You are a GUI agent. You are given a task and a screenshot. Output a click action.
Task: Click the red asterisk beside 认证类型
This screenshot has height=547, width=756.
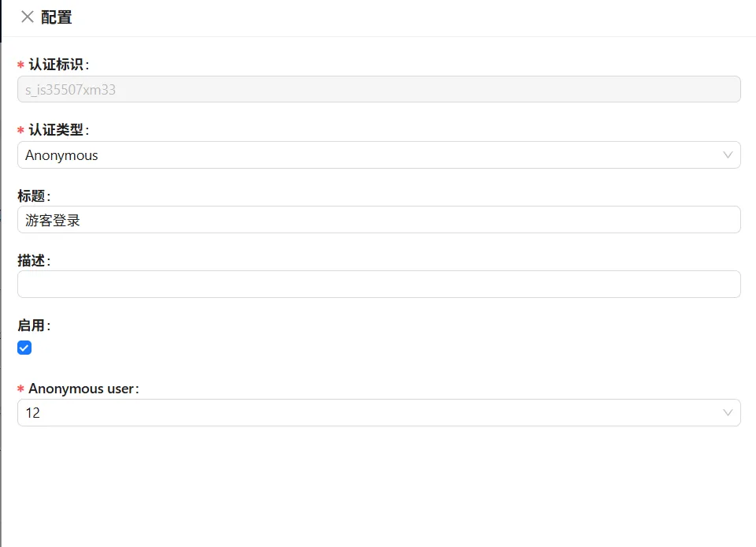tap(21, 130)
